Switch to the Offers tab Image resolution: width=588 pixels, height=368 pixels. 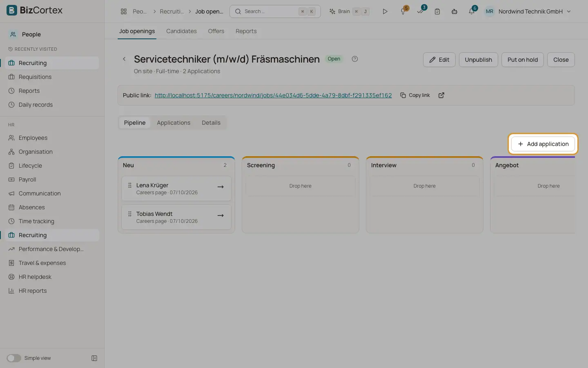coord(216,31)
